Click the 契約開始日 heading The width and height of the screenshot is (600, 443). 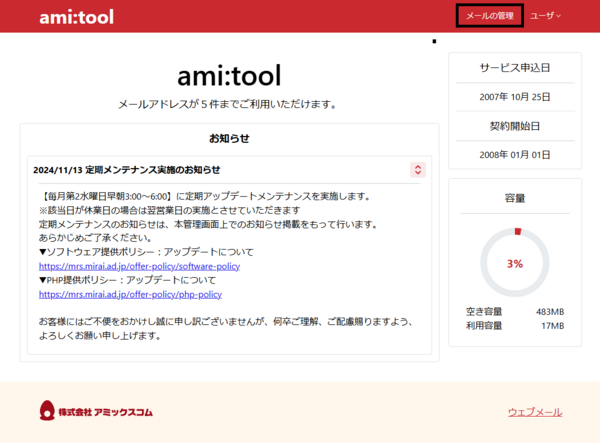click(x=515, y=126)
